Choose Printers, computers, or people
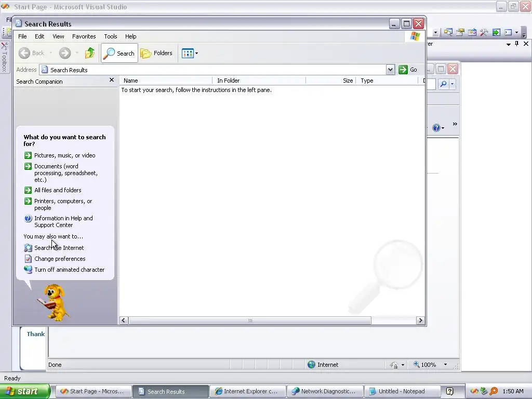Viewport: 532px width, 399px height. [63, 205]
